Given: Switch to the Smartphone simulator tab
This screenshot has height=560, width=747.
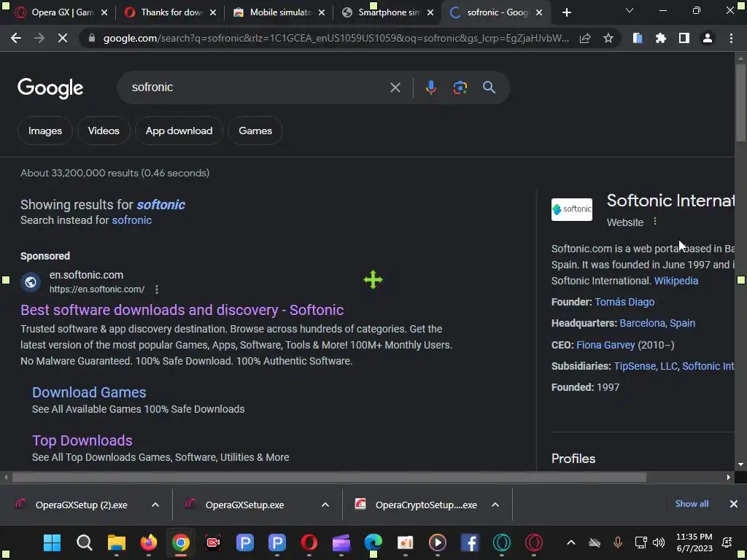Looking at the screenshot, I should tap(387, 13).
